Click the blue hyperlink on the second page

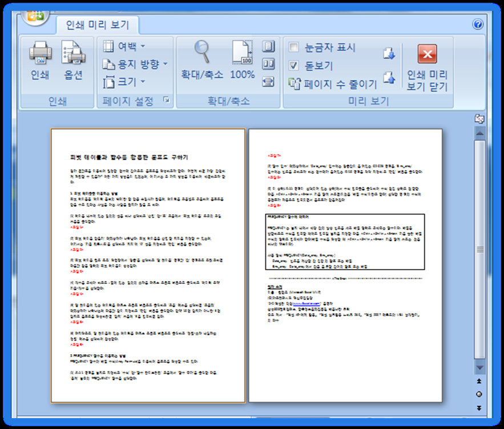[x=306, y=303]
